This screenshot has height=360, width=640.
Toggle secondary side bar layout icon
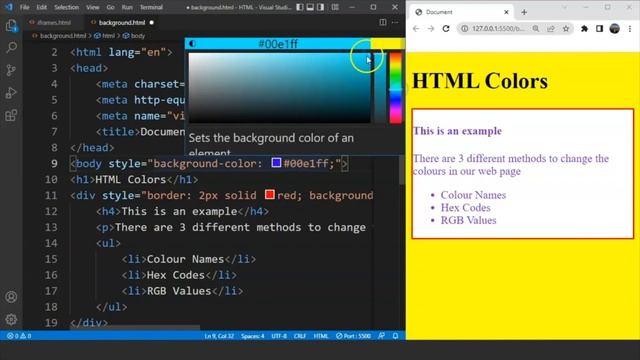click(321, 7)
